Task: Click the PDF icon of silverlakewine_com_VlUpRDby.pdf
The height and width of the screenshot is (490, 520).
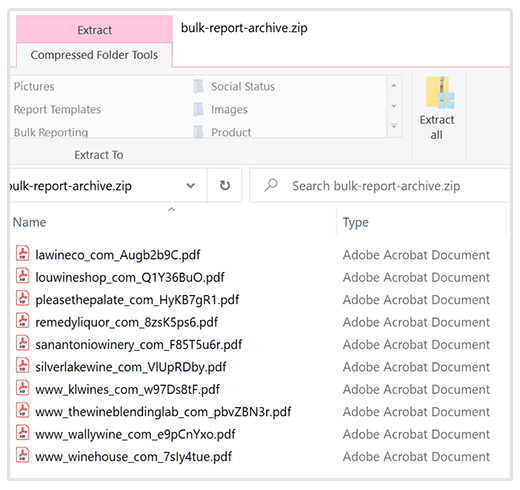Action: tap(23, 366)
